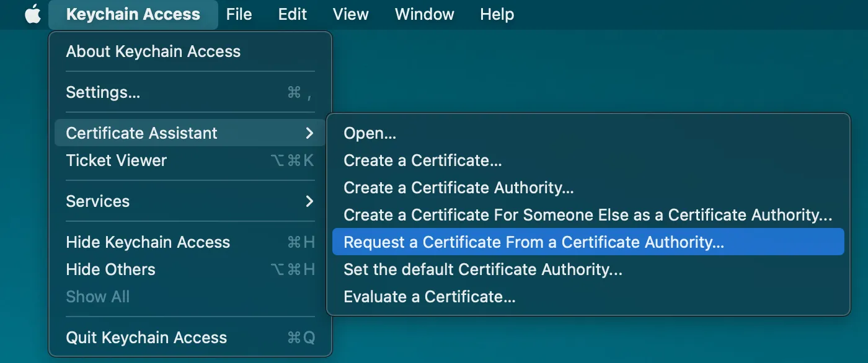Click Keychain Access in the menu bar
This screenshot has height=363, width=868.
coord(133,14)
